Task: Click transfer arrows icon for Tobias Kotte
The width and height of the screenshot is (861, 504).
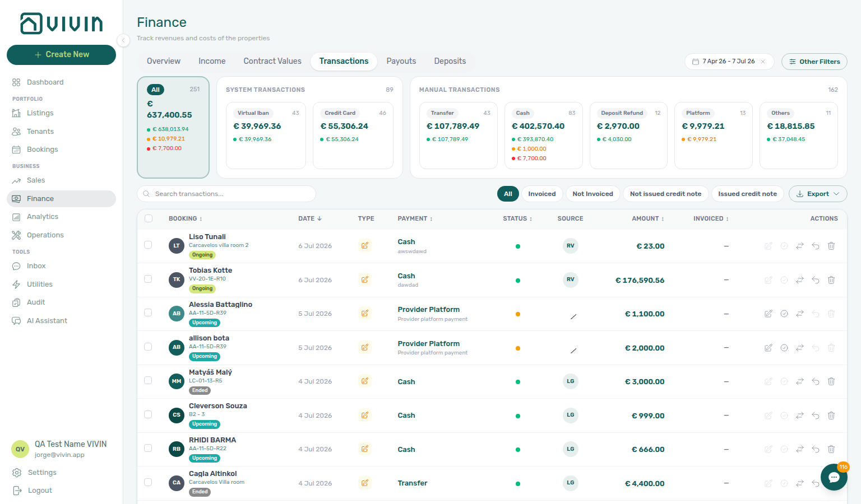Action: (x=800, y=280)
